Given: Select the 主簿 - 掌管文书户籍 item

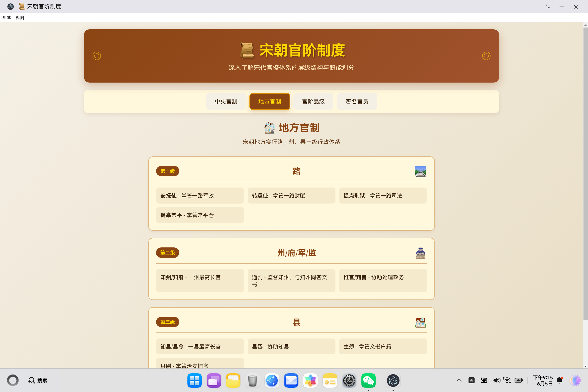Looking at the screenshot, I should pyautogui.click(x=383, y=347).
